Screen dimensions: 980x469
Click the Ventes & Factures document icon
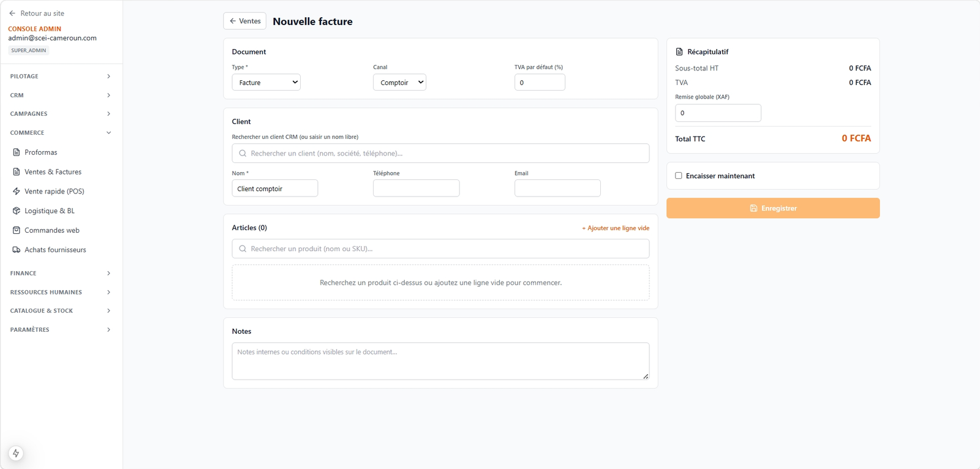[x=17, y=171]
